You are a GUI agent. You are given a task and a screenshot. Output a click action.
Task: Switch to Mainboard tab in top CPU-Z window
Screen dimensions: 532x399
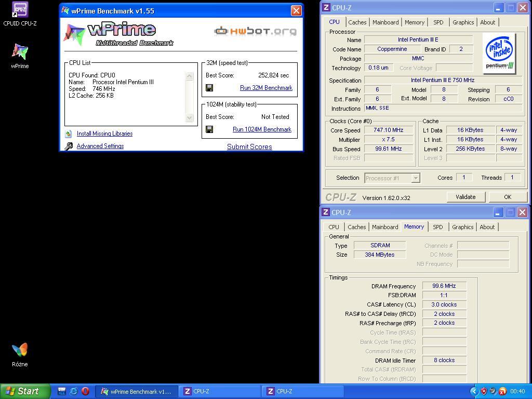(x=385, y=22)
